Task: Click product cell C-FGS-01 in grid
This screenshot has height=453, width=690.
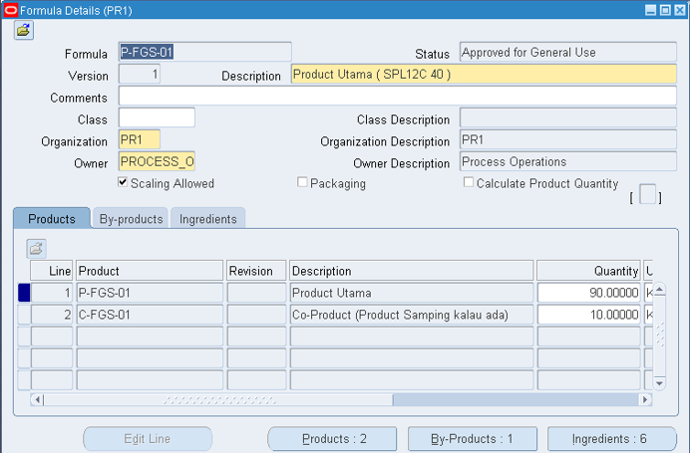Action: pos(150,315)
